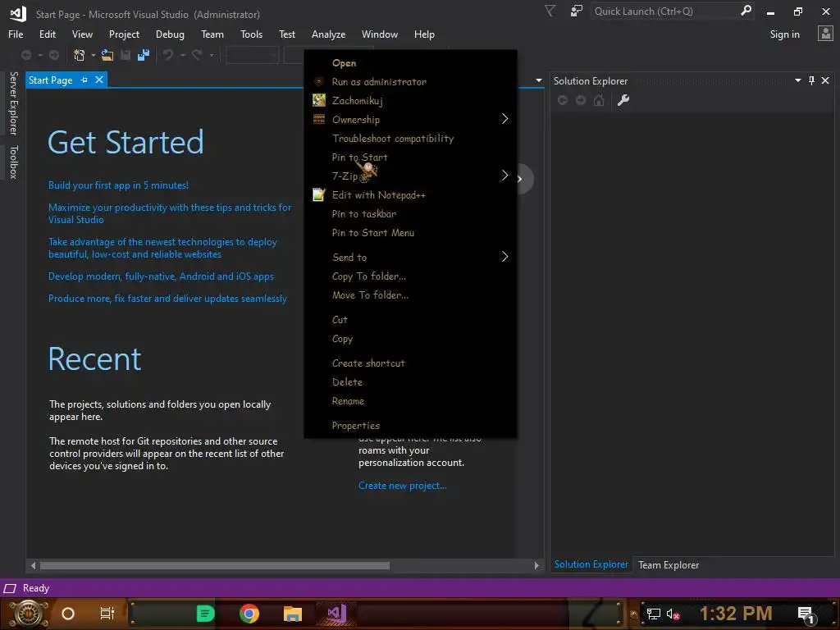Image resolution: width=840 pixels, height=630 pixels.
Task: Open the green notes app on the taskbar
Action: [206, 614]
